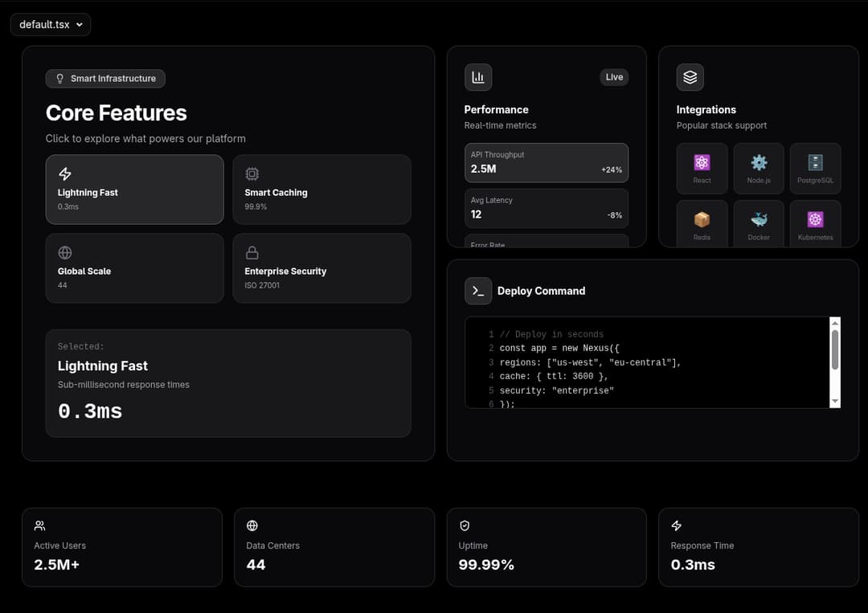Image resolution: width=868 pixels, height=613 pixels.
Task: Choose the Docker integration tile
Action: pos(759,223)
